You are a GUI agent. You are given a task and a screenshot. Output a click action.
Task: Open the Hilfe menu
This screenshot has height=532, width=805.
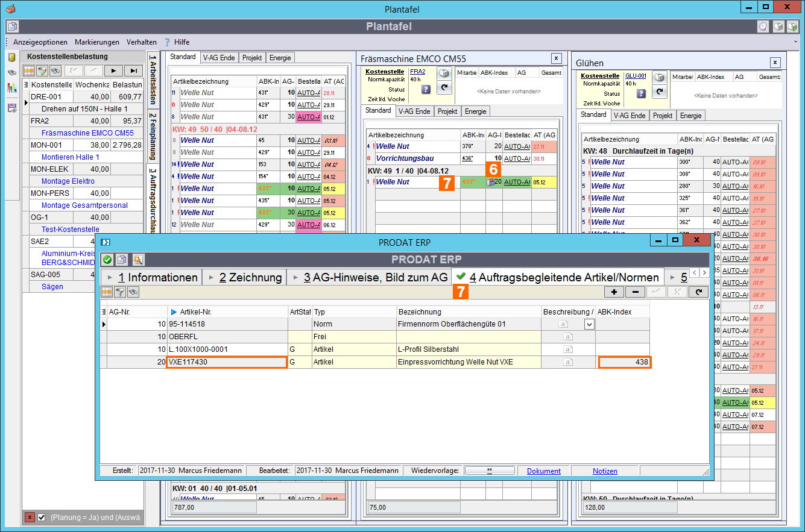click(x=182, y=42)
